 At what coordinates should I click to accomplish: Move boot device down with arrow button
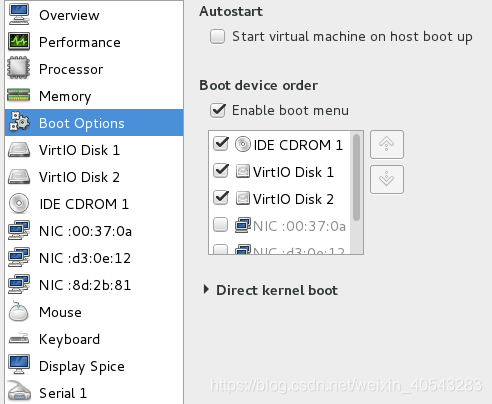[387, 179]
